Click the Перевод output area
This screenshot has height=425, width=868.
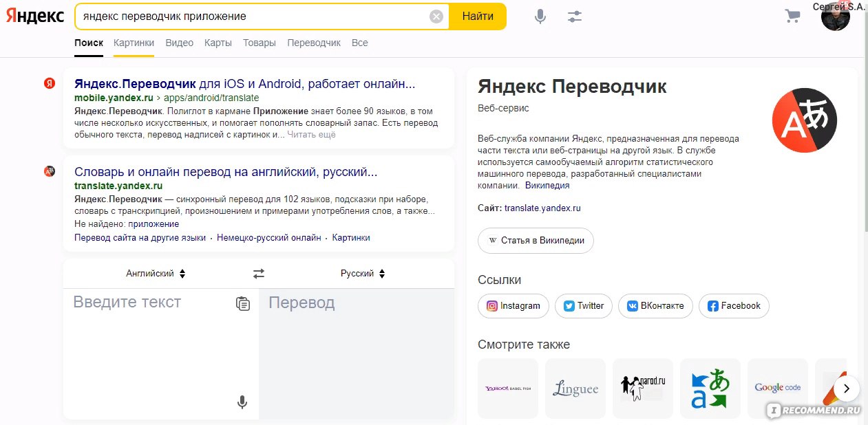click(x=357, y=353)
